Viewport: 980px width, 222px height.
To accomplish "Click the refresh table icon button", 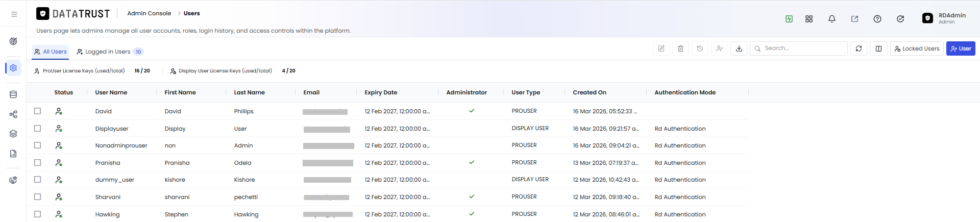I will (x=859, y=48).
